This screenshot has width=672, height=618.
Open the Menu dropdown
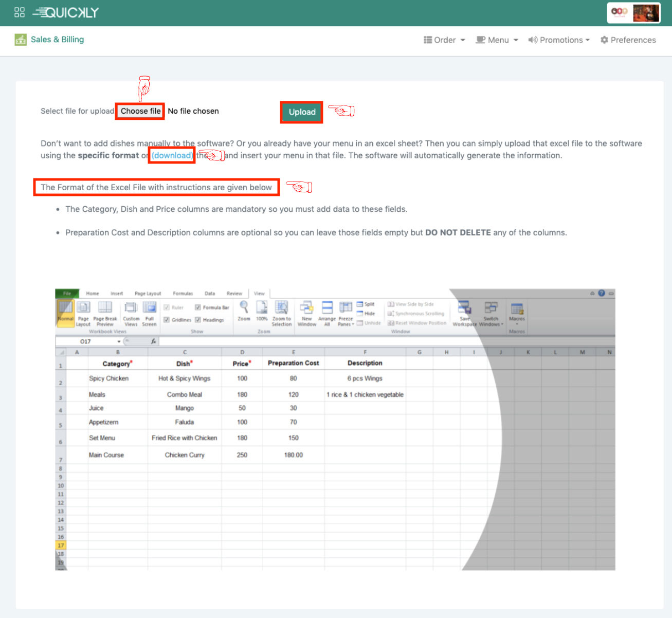coord(496,40)
